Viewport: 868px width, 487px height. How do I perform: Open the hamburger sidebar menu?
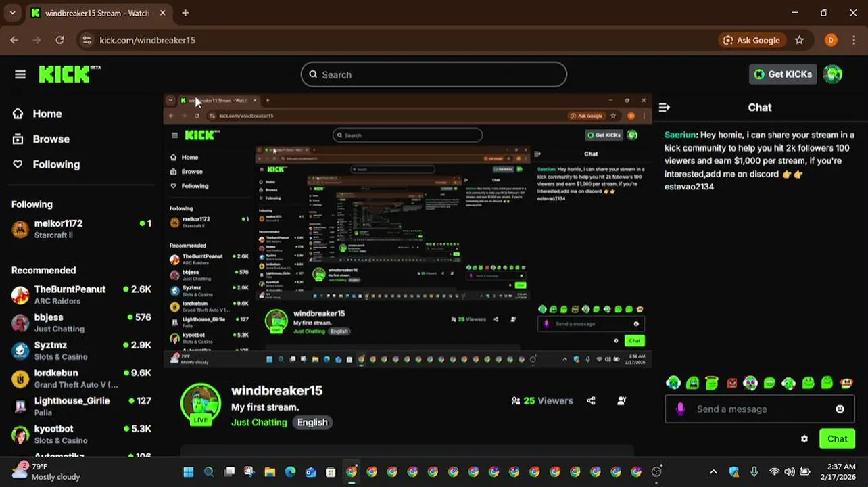pyautogui.click(x=20, y=74)
